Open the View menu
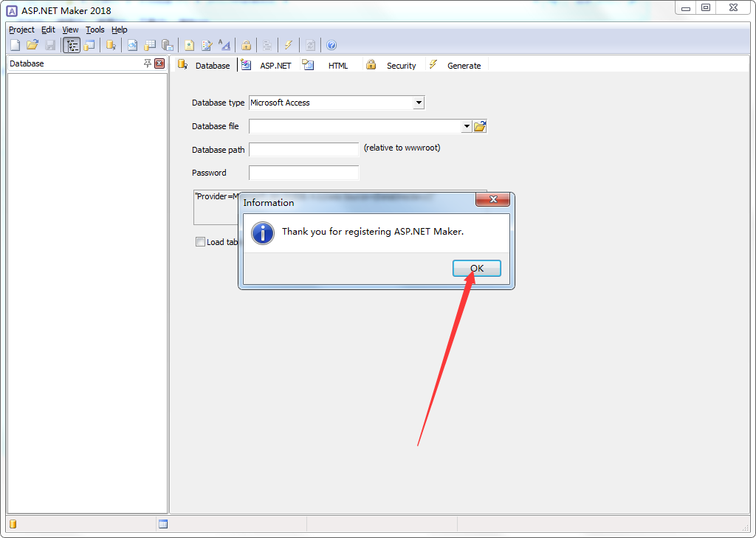This screenshot has width=756, height=538. [70, 30]
